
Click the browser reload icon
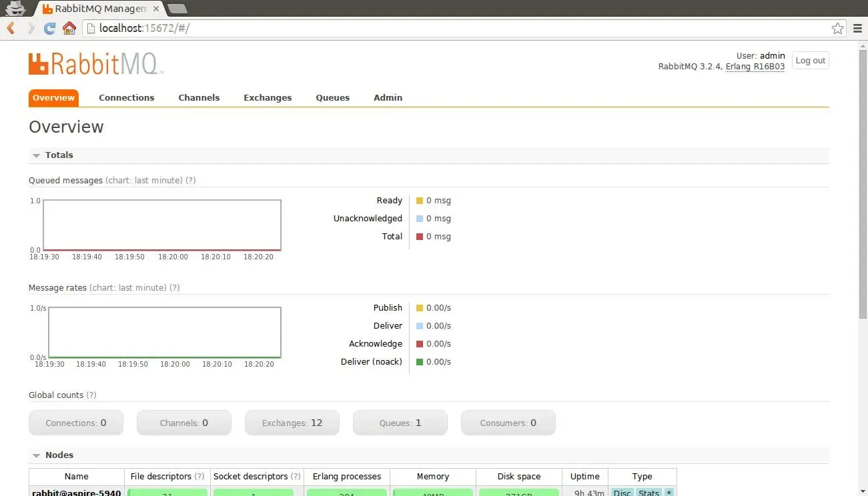pyautogui.click(x=49, y=28)
